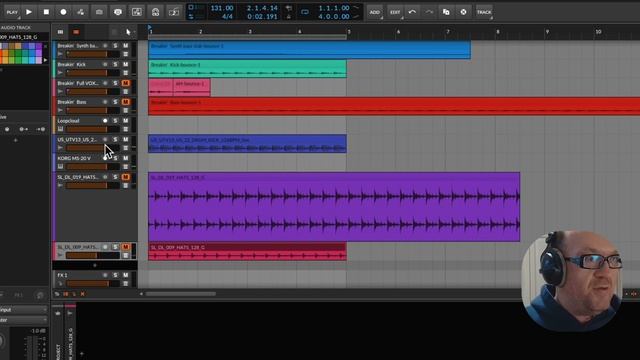Open the Input dropdown in the inspector
Viewport: 640px width, 360px height.
pyautogui.click(x=23, y=310)
